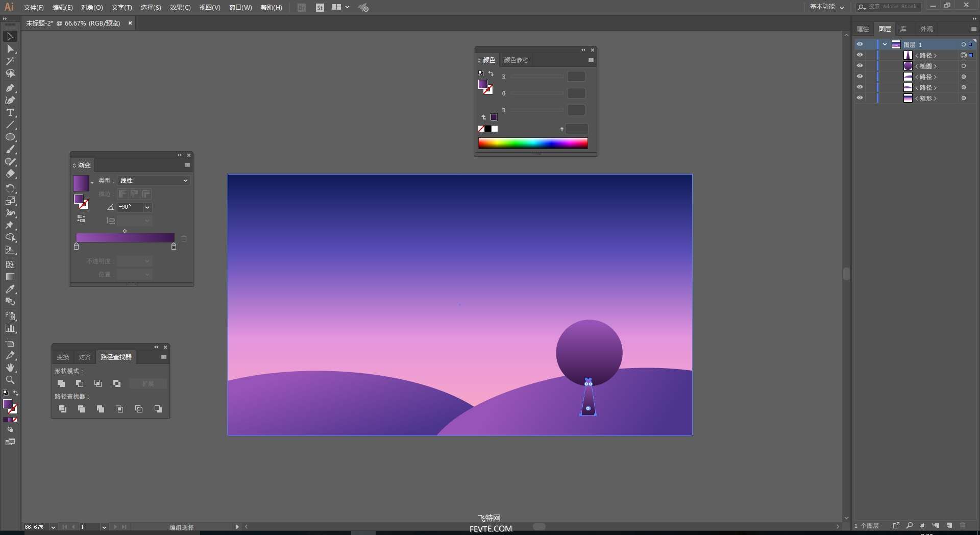This screenshot has height=535, width=980.
Task: Select the Column Graph tool
Action: coord(10,328)
